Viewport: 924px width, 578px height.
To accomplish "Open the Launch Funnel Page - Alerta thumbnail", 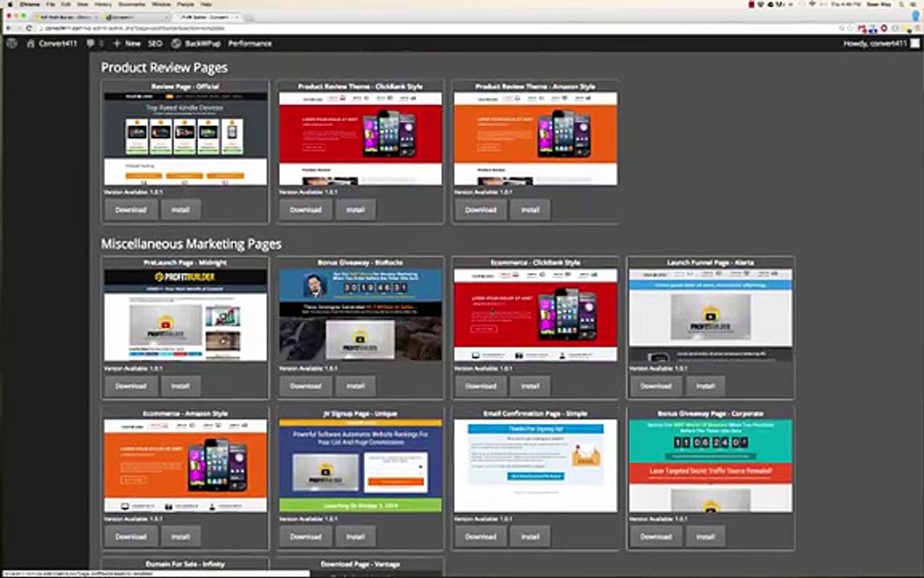I will coord(711,315).
